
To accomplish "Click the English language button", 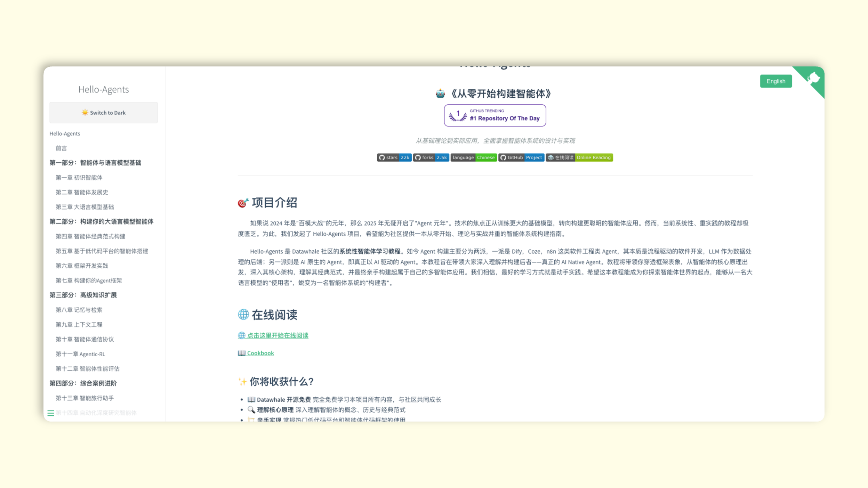I will [x=776, y=81].
